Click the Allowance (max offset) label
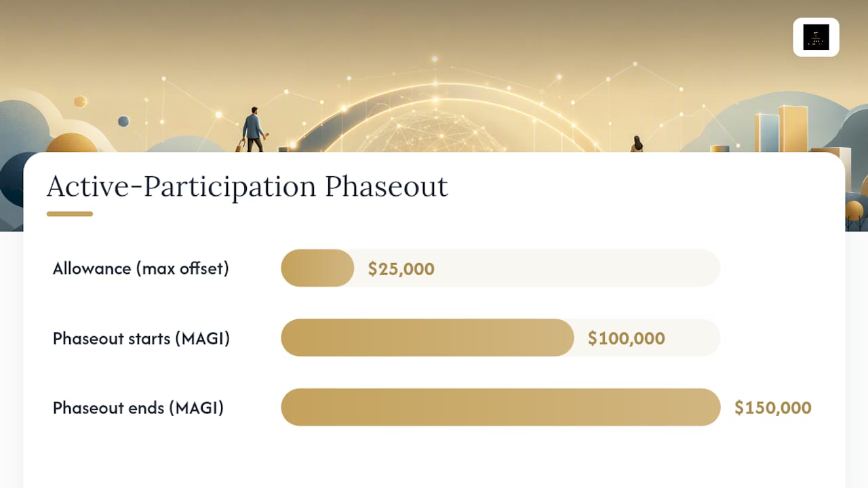 (141, 268)
